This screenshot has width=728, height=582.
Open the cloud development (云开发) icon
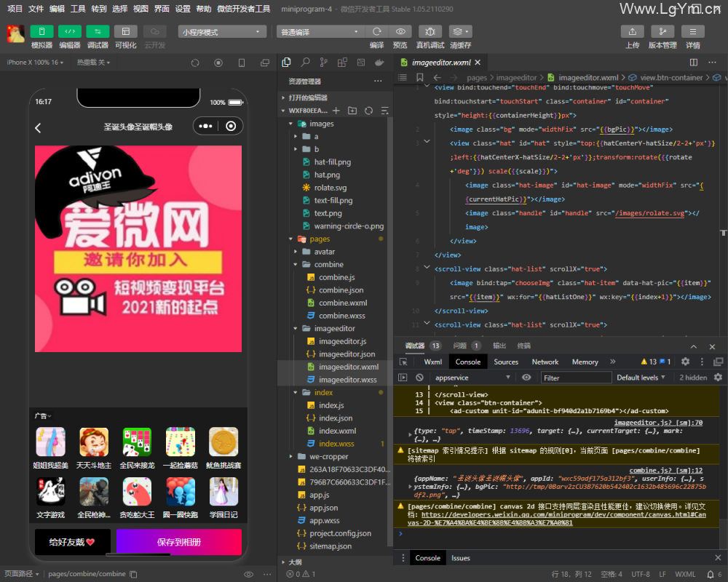point(154,31)
